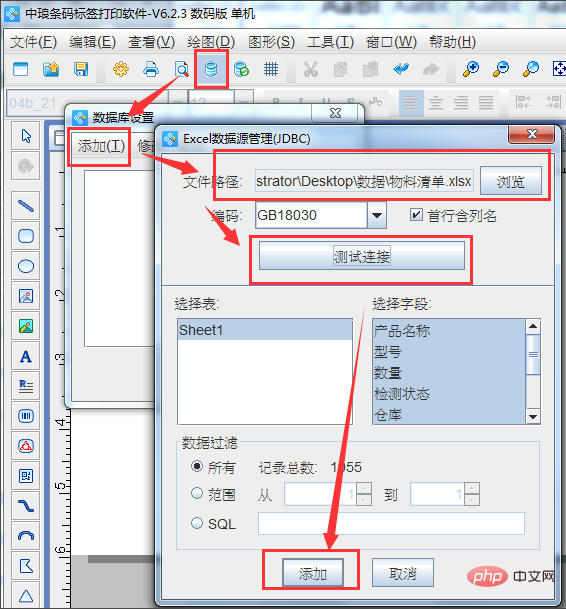566x609 pixels.
Task: Click the database refresh icon
Action: [241, 70]
